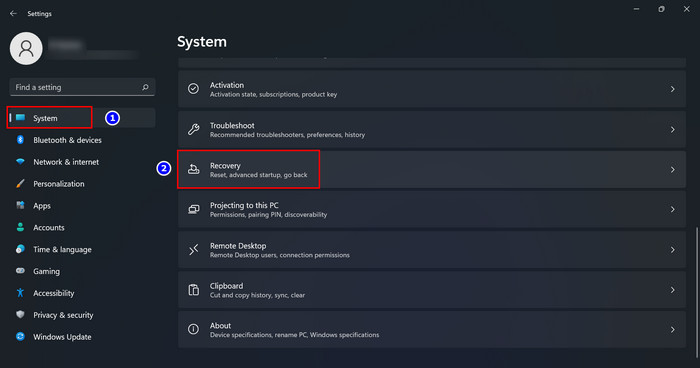700x368 pixels.
Task: Click the Remote Desktop icon
Action: (x=193, y=250)
